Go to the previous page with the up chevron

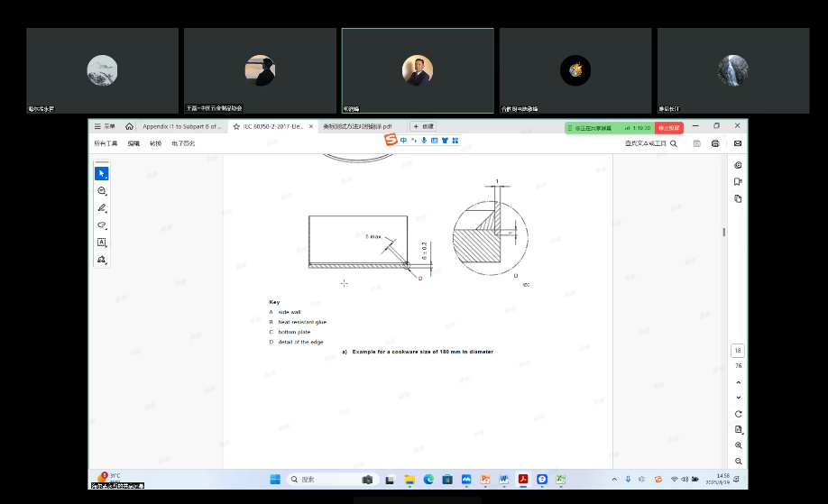[x=739, y=381]
